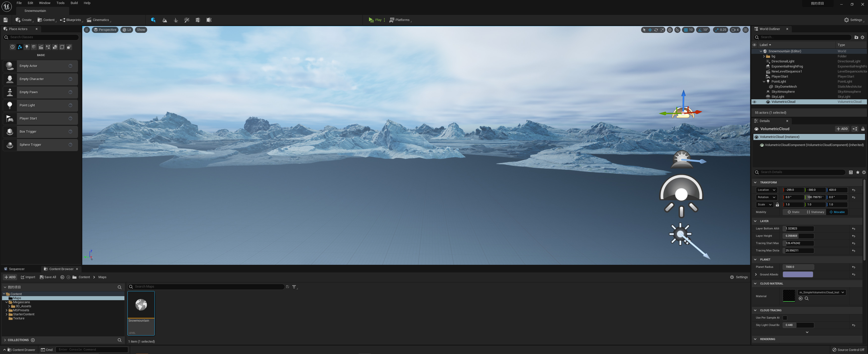Toggle the Scale lock icon
Viewport: 868px width, 354px height.
pos(777,204)
